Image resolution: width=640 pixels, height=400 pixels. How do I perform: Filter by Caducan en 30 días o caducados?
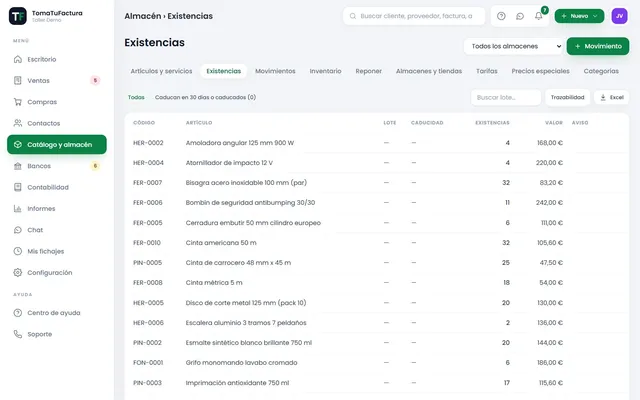(x=205, y=97)
